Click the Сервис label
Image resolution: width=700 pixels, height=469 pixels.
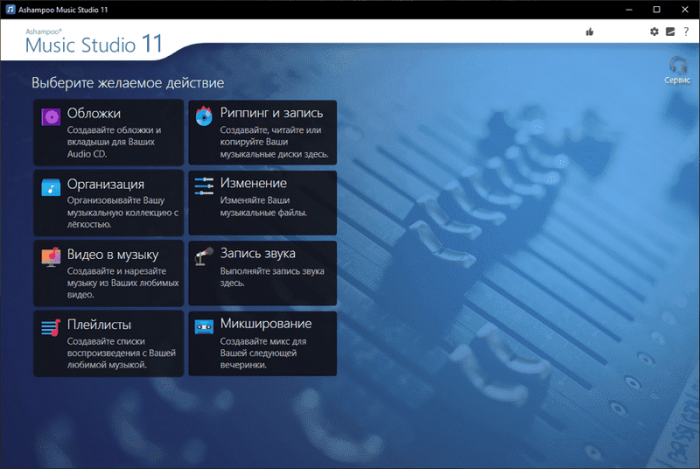(x=677, y=80)
